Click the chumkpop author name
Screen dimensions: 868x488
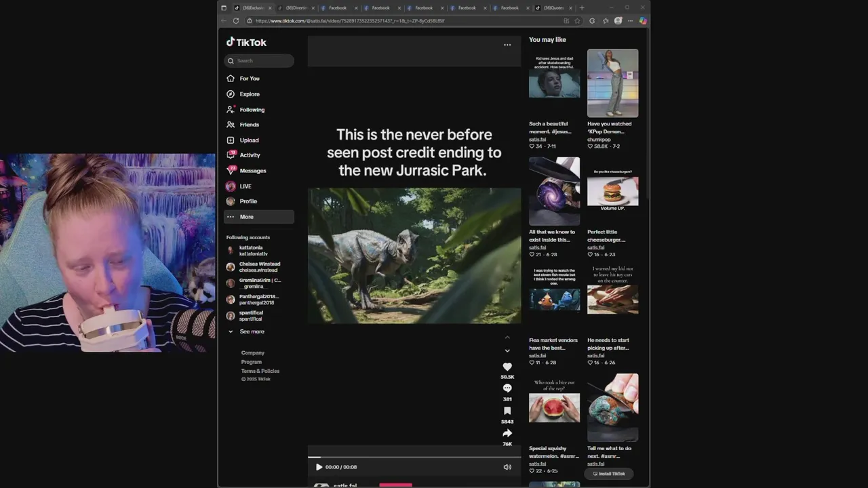pos(599,140)
